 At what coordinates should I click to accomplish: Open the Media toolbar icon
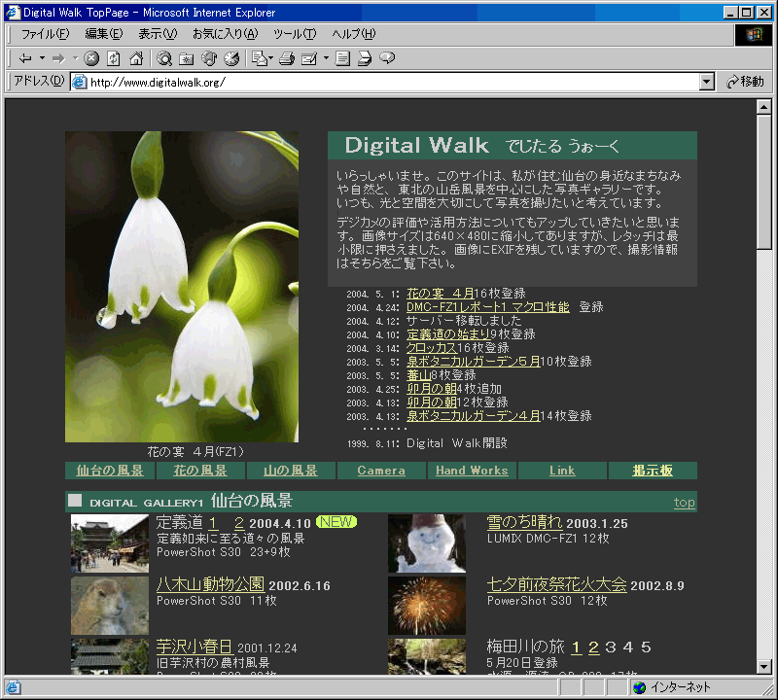[209, 58]
